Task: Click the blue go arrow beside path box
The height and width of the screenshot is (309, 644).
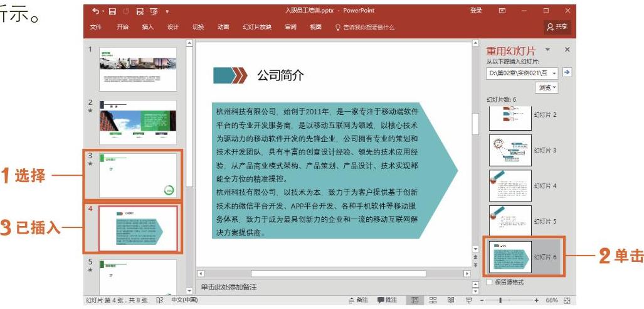Action: pyautogui.click(x=567, y=72)
